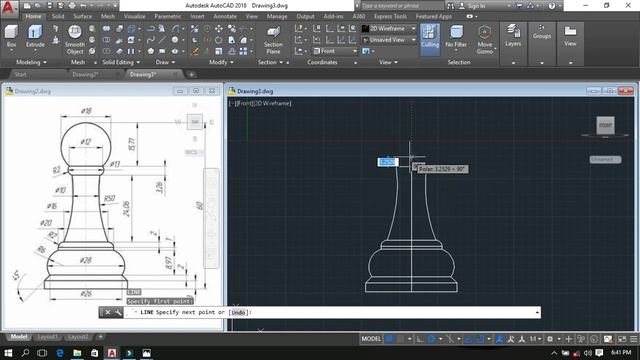Viewport: 640px width, 360px height.
Task: Toggle object snap tracking in status bar
Action: [x=469, y=339]
